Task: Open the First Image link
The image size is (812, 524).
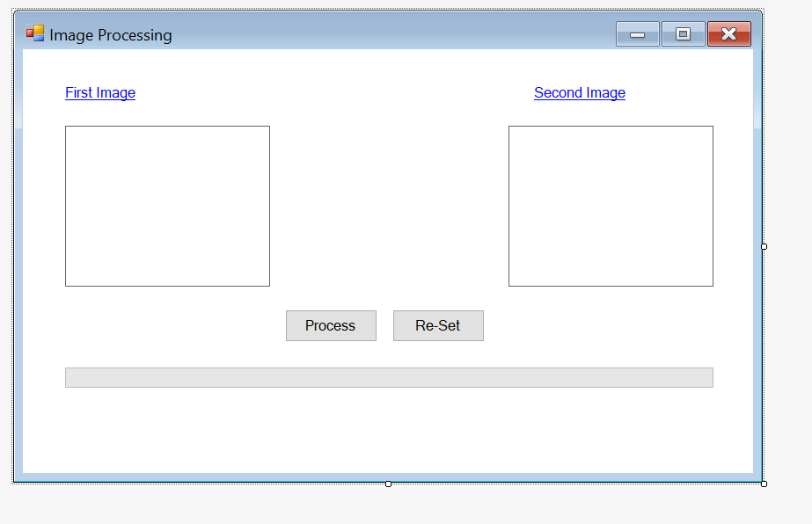Action: tap(99, 92)
